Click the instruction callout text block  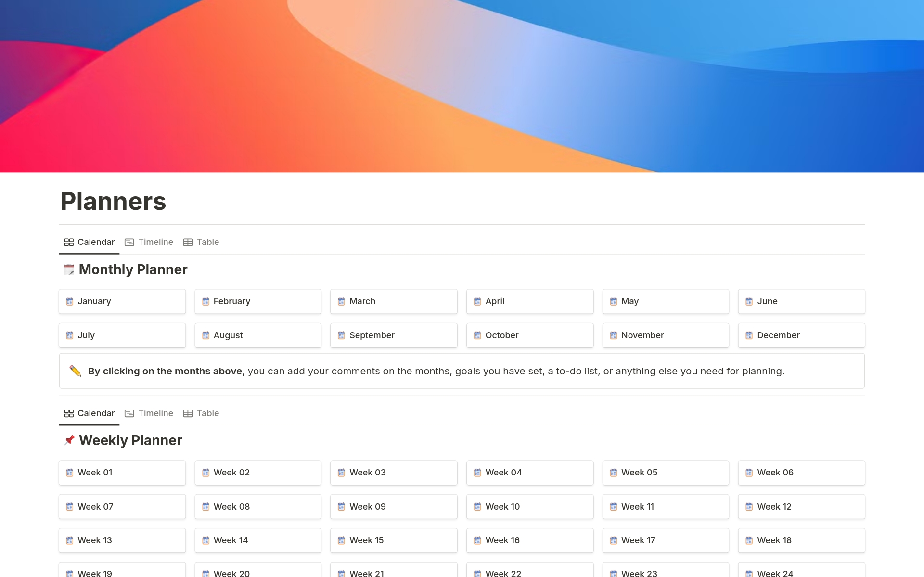(433, 371)
